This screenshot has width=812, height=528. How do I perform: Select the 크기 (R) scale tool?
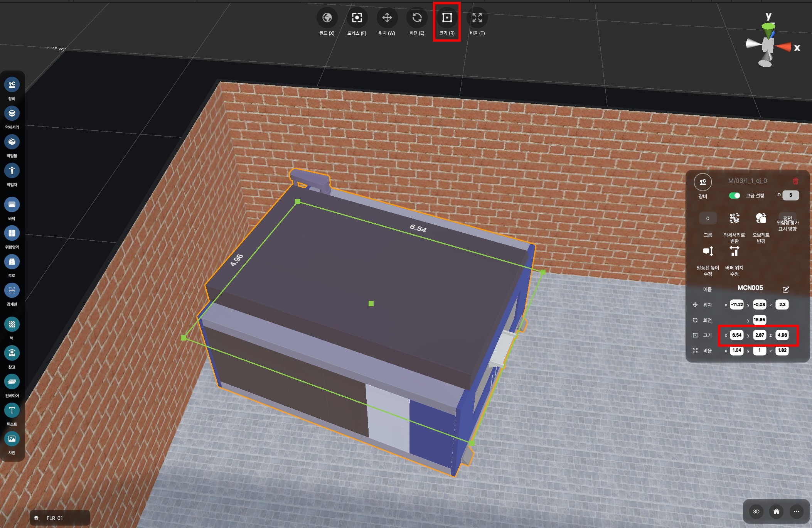pos(446,18)
